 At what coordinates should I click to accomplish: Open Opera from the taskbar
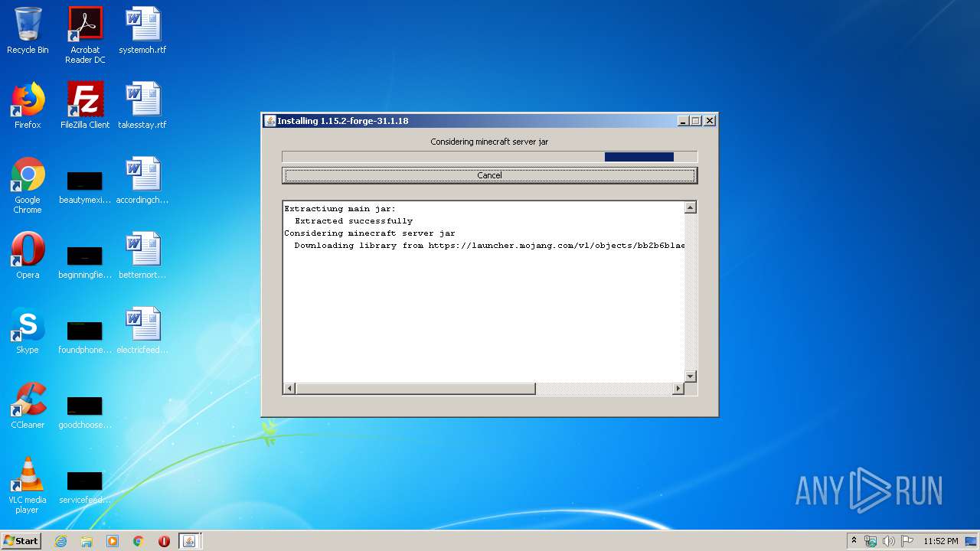(164, 541)
